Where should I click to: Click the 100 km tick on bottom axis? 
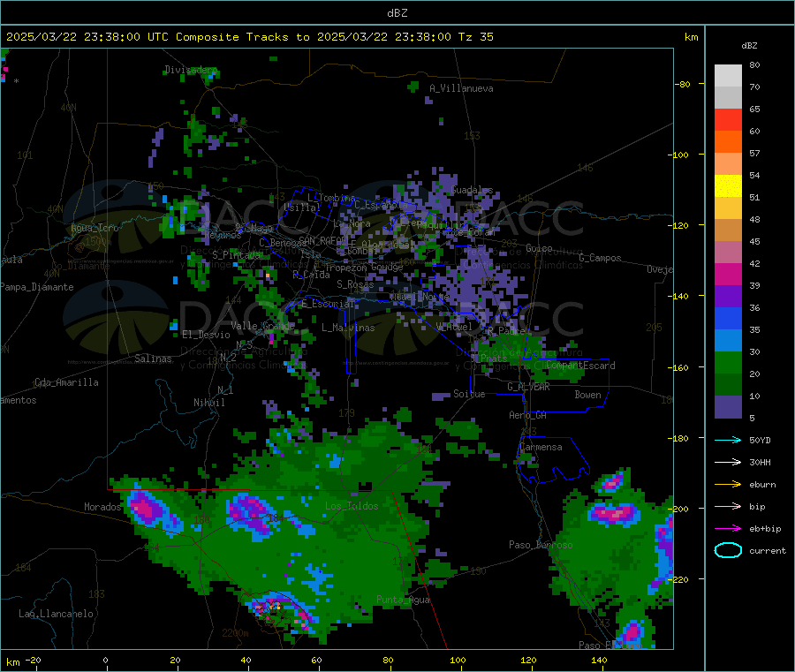458,660
